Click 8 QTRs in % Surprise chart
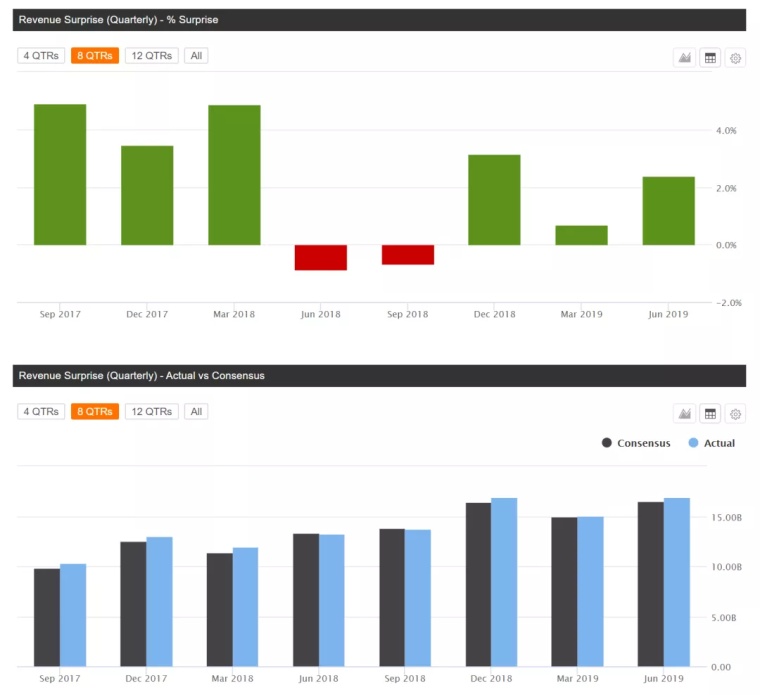This screenshot has height=695, width=760. click(x=95, y=56)
